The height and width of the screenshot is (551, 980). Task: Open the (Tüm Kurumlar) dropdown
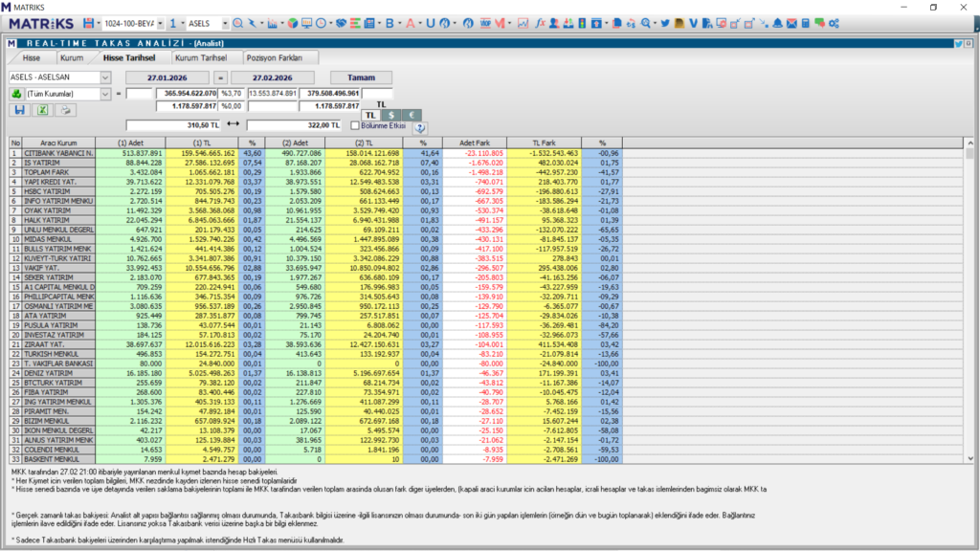(x=105, y=94)
